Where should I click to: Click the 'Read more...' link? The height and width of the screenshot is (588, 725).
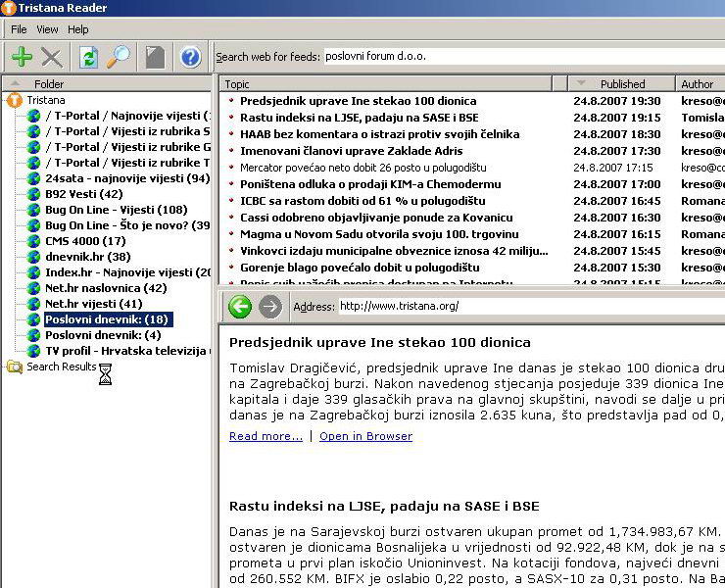point(266,436)
